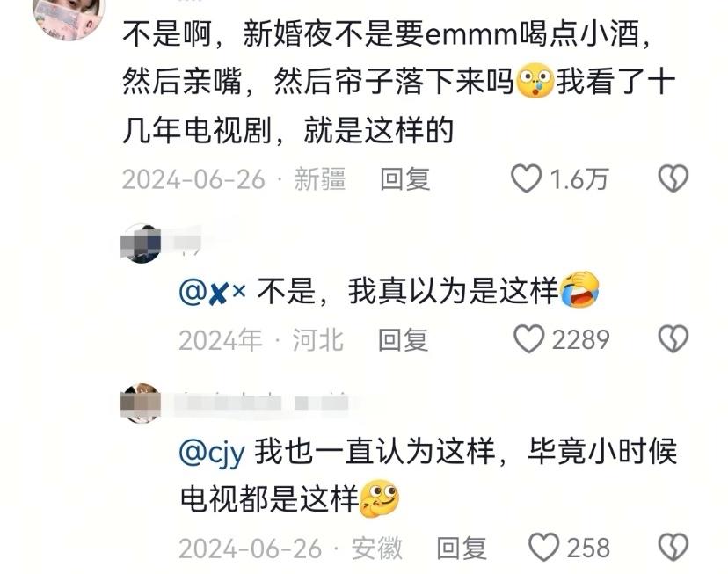Viewport: 728px width, 574px height.
Task: Reply to the 河北 comment
Action: [403, 340]
